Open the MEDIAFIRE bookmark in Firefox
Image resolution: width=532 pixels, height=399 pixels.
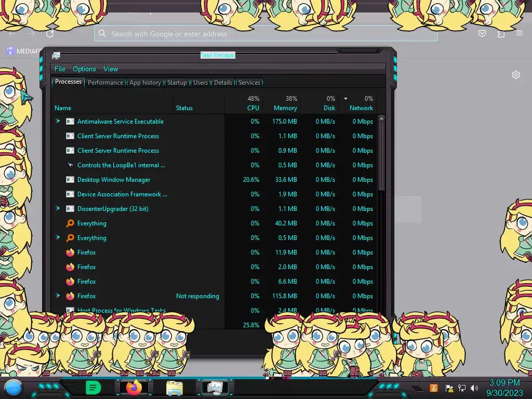click(x=24, y=51)
